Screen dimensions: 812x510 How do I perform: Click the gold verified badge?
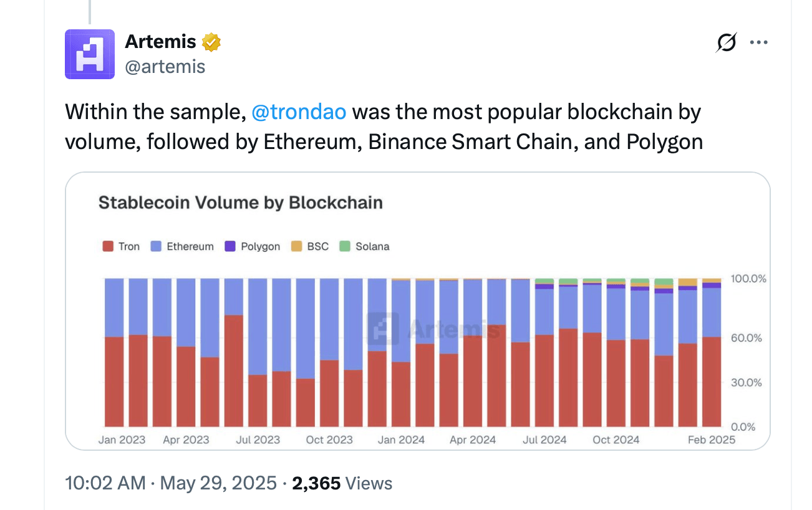point(212,42)
